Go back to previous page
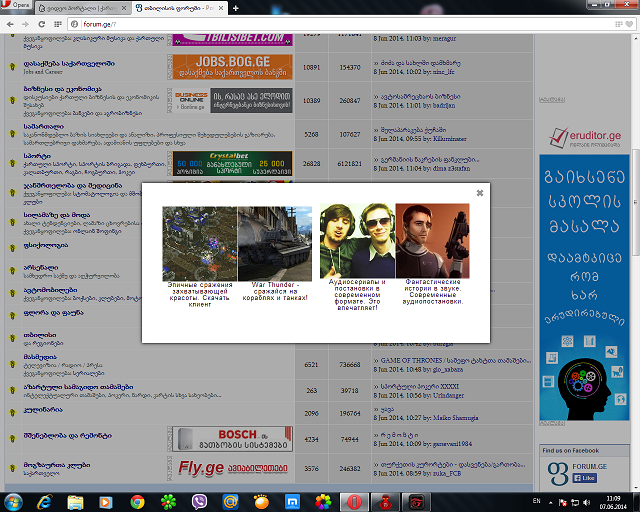 pyautogui.click(x=10, y=24)
